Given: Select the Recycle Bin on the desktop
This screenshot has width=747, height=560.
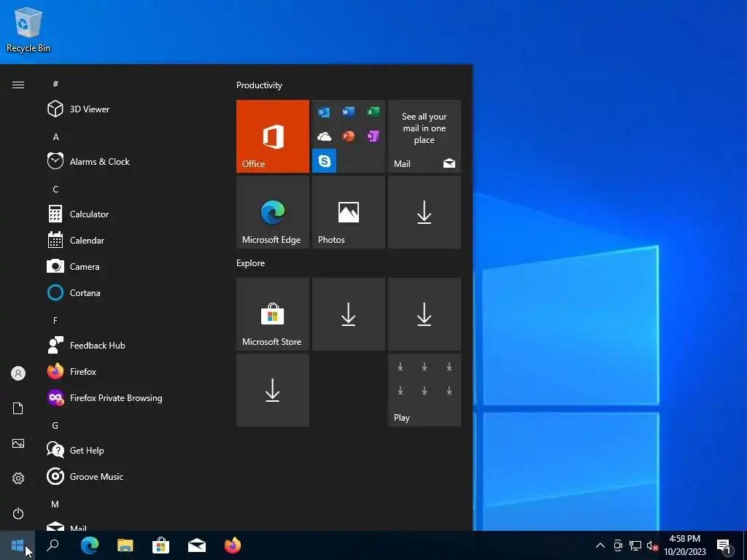Looking at the screenshot, I should 28,29.
